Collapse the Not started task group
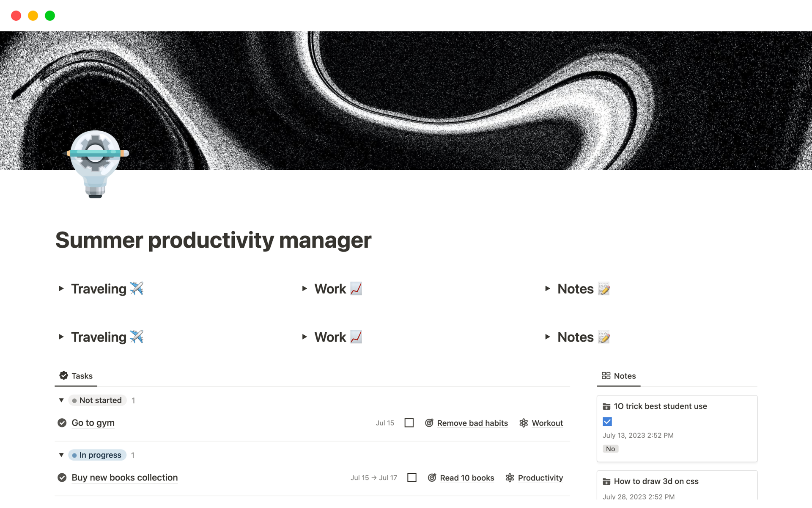Image resolution: width=812 pixels, height=508 pixels. (x=61, y=400)
